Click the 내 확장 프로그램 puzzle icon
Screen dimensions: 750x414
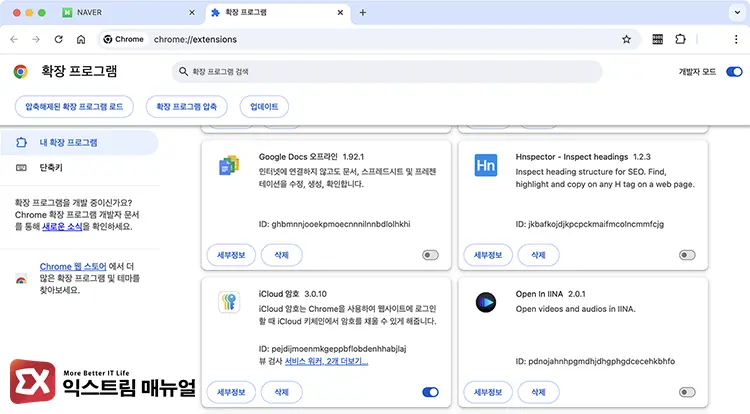coord(21,142)
